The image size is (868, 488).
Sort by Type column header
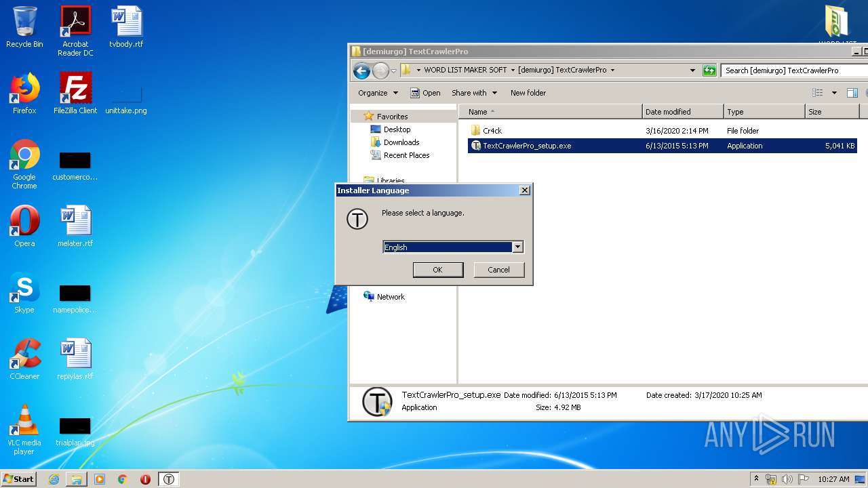(764, 112)
